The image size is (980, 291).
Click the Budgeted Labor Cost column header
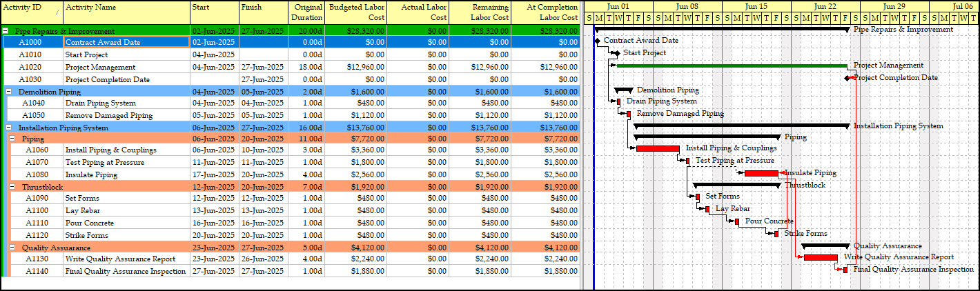coord(355,12)
